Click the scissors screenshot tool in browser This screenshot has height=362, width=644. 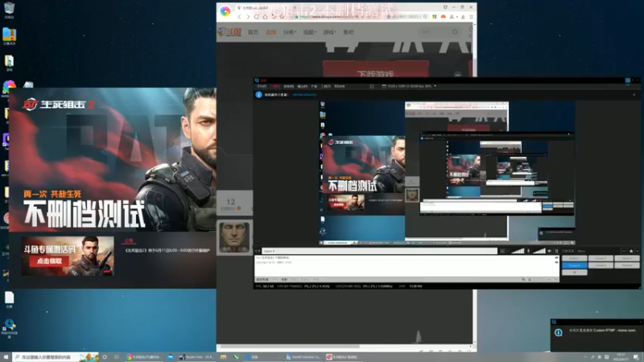coord(452,17)
